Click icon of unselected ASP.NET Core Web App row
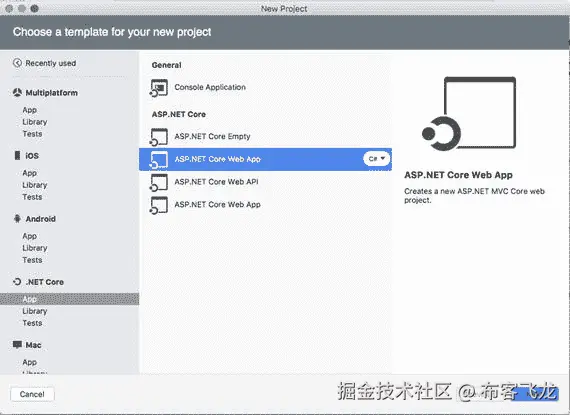 pyautogui.click(x=159, y=205)
